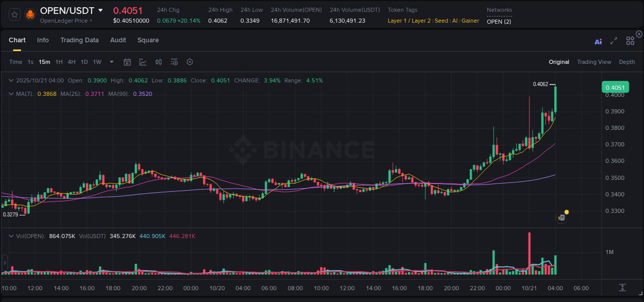Select the 15m timeframe interval
This screenshot has width=644, height=302.
pyautogui.click(x=44, y=62)
